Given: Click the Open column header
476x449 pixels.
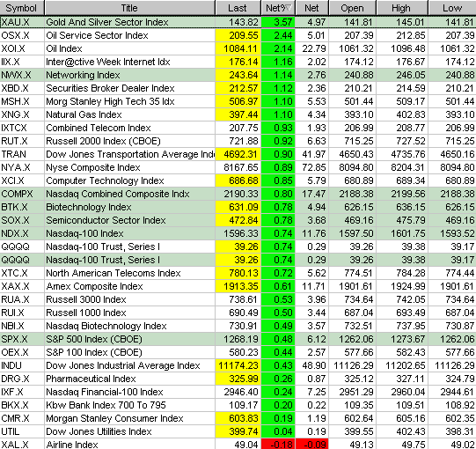Looking at the screenshot, I should click(352, 8).
